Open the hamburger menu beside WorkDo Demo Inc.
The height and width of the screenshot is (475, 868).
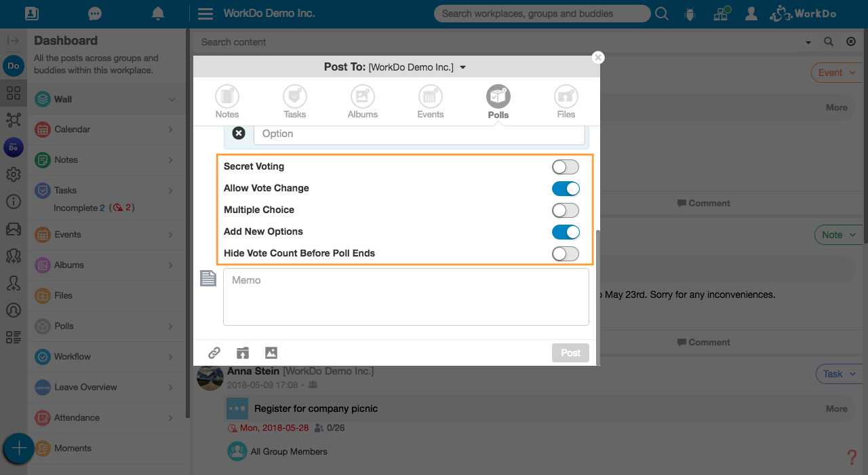205,14
